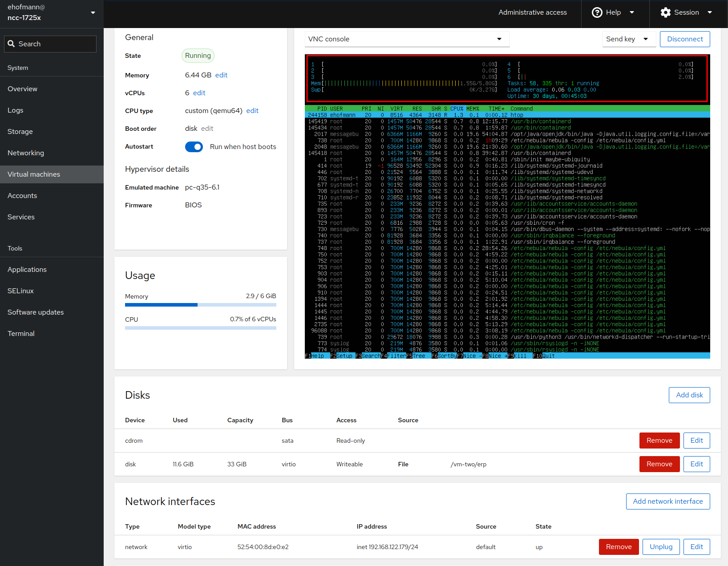Open the Send key dropdown

[629, 39]
